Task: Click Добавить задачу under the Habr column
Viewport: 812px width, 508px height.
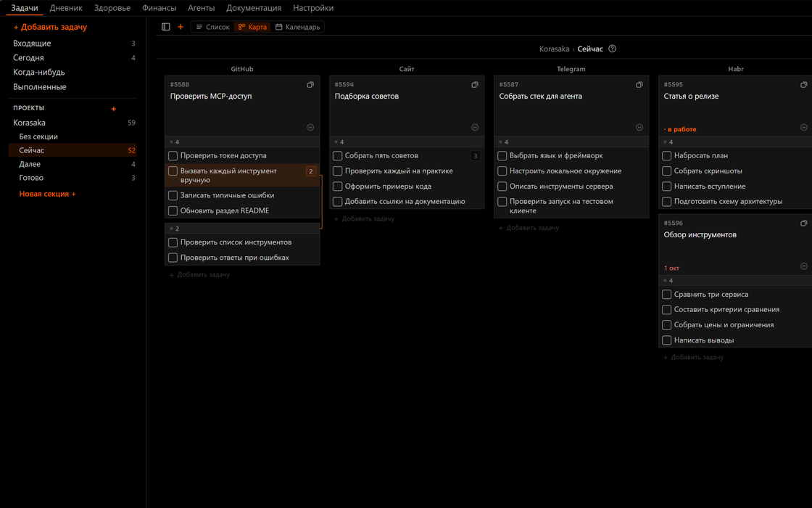Action: point(693,357)
